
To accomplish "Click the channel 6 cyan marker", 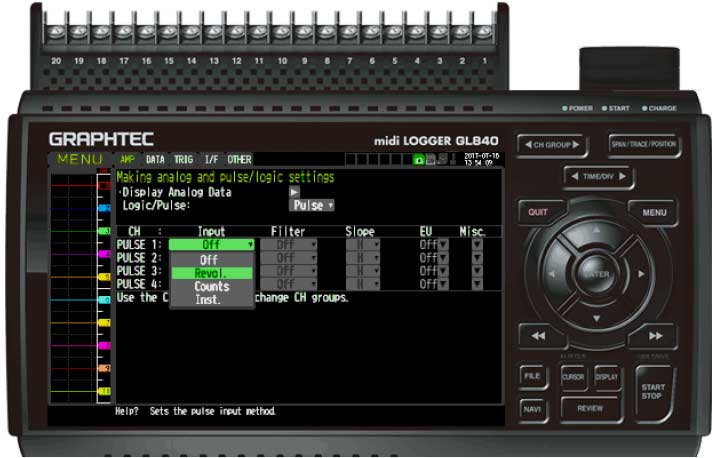I will click(105, 300).
